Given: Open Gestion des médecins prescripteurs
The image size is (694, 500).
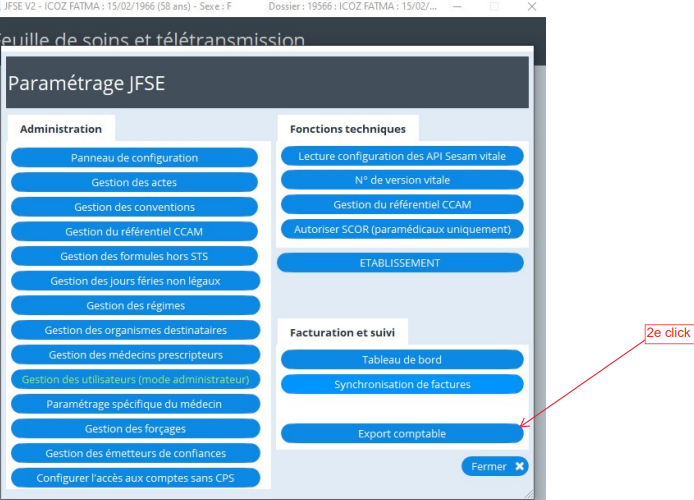Looking at the screenshot, I should pyautogui.click(x=134, y=355).
